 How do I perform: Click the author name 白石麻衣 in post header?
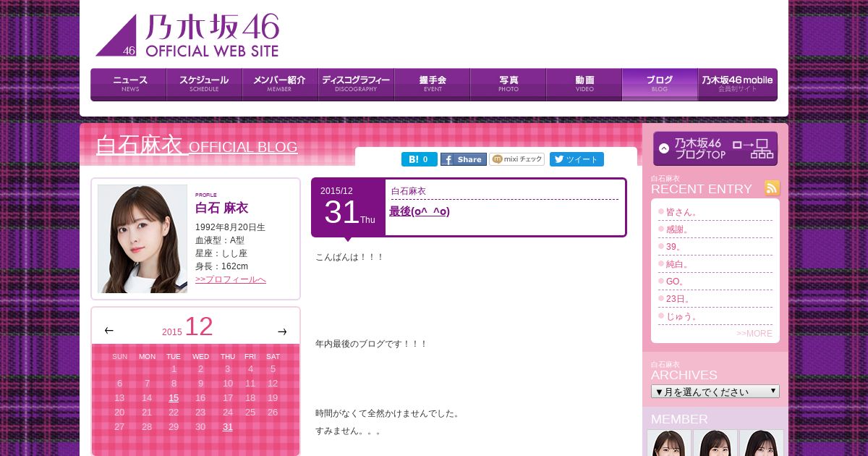[x=409, y=191]
